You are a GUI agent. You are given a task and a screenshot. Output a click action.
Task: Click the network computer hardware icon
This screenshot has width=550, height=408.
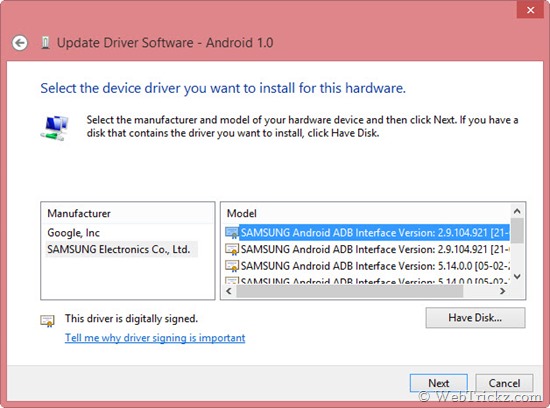tap(55, 128)
